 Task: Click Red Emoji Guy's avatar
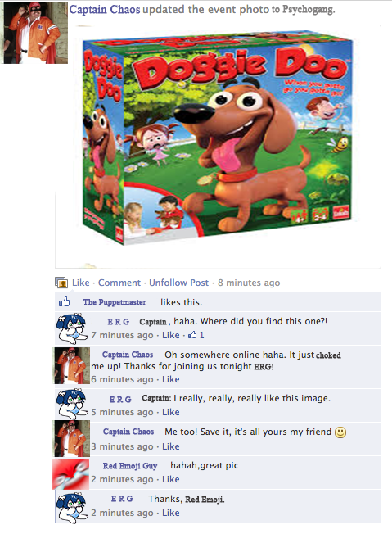[71, 474]
